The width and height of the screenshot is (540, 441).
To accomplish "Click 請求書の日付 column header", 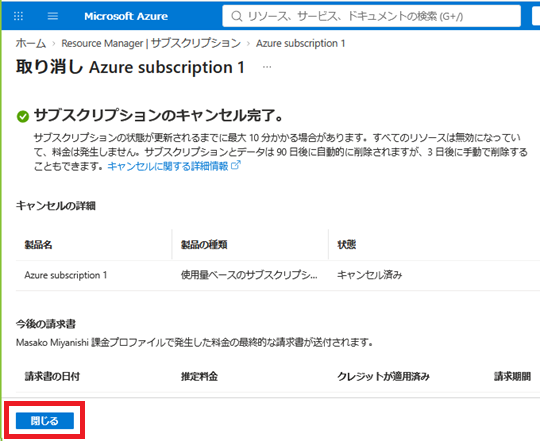I will [52, 376].
